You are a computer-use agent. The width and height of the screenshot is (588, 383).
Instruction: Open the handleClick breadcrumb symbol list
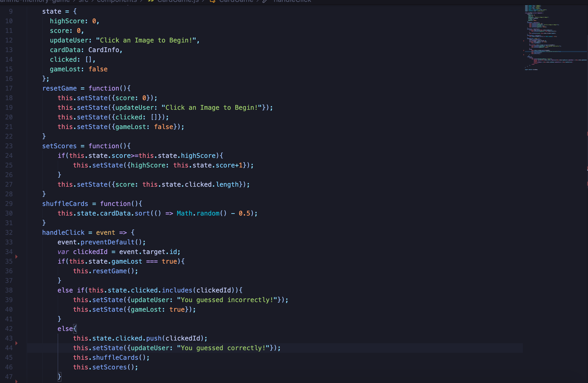tap(292, 1)
